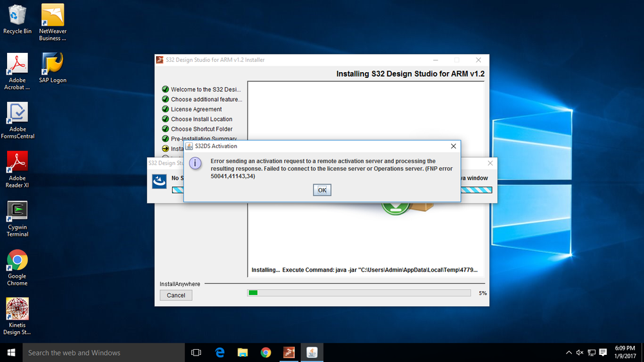Open the Windows Start menu

(x=11, y=352)
